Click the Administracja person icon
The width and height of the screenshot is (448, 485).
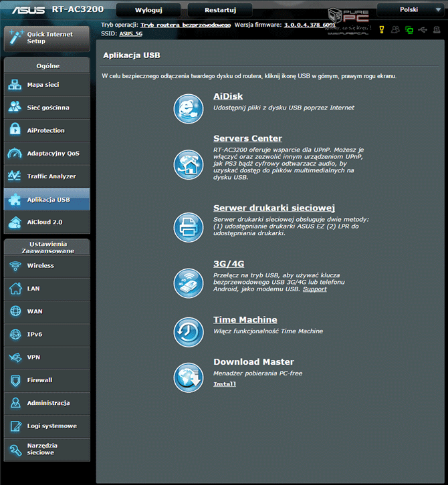coord(15,403)
